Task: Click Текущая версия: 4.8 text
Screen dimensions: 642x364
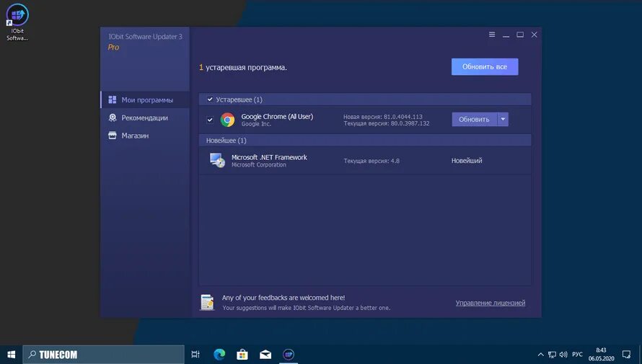Action: tap(371, 161)
